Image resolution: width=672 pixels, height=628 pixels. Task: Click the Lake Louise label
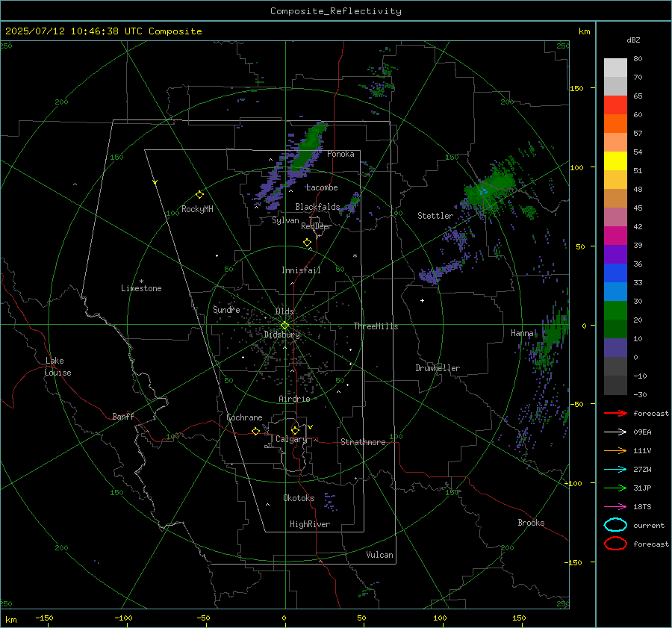57,367
